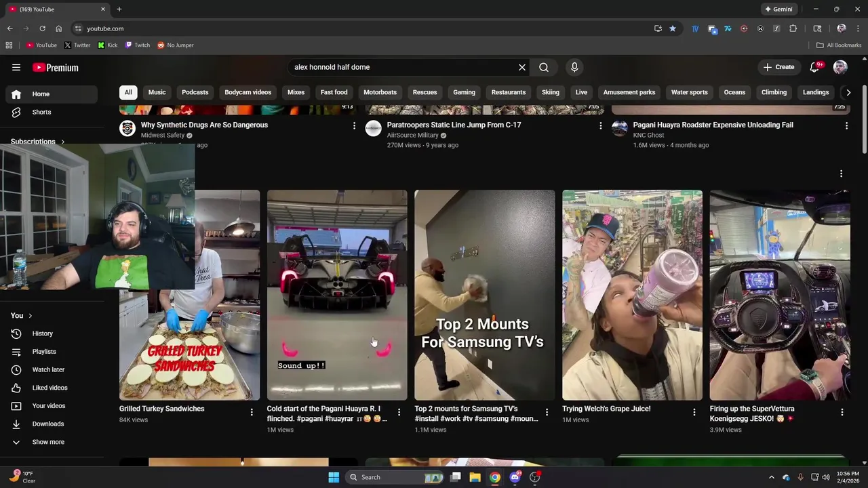The height and width of the screenshot is (488, 868).
Task: Open options for Paratroopers Static Line video
Action: [x=600, y=125]
